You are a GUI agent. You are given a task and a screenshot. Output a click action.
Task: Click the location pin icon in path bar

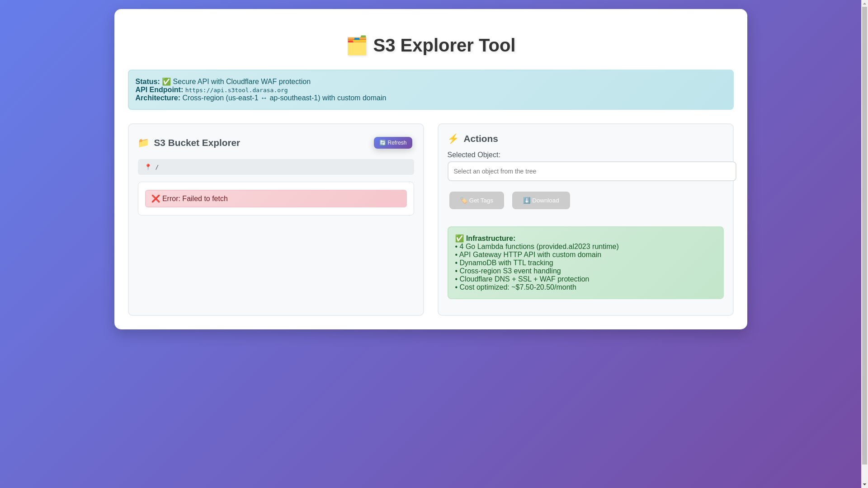(x=148, y=167)
